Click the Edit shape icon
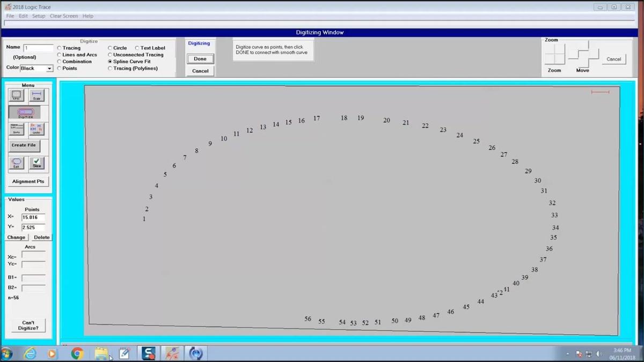The height and width of the screenshot is (362, 644). tap(17, 163)
